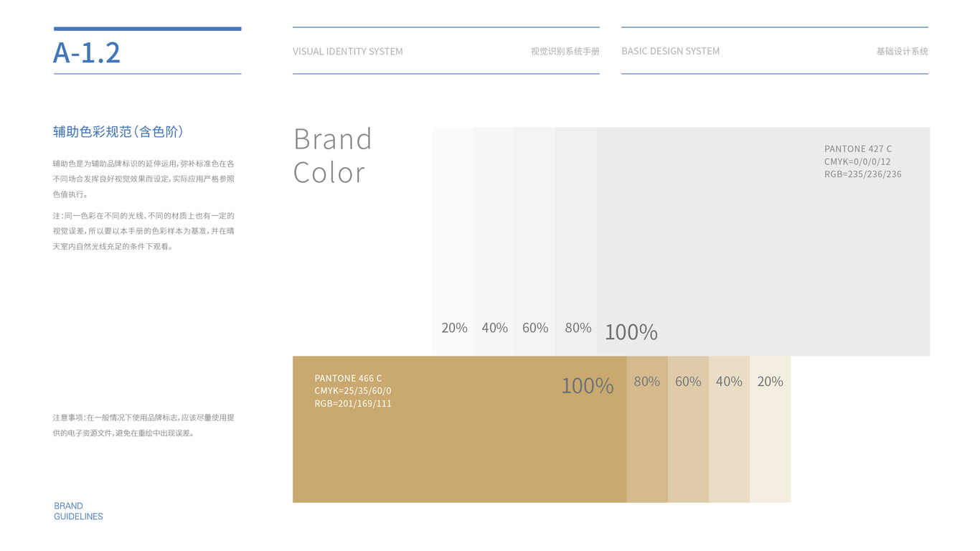
Task: Click the 20% gray swatch
Action: [x=453, y=242]
